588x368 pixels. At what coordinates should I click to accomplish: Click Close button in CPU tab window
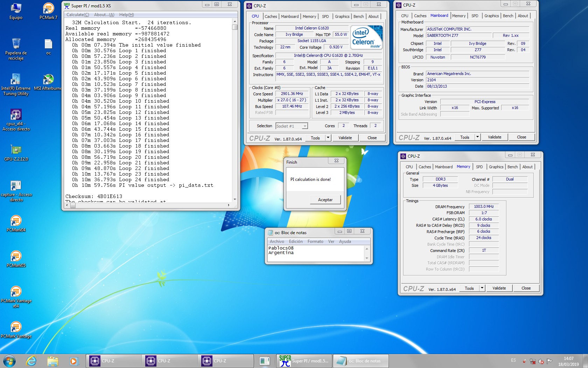click(x=372, y=138)
